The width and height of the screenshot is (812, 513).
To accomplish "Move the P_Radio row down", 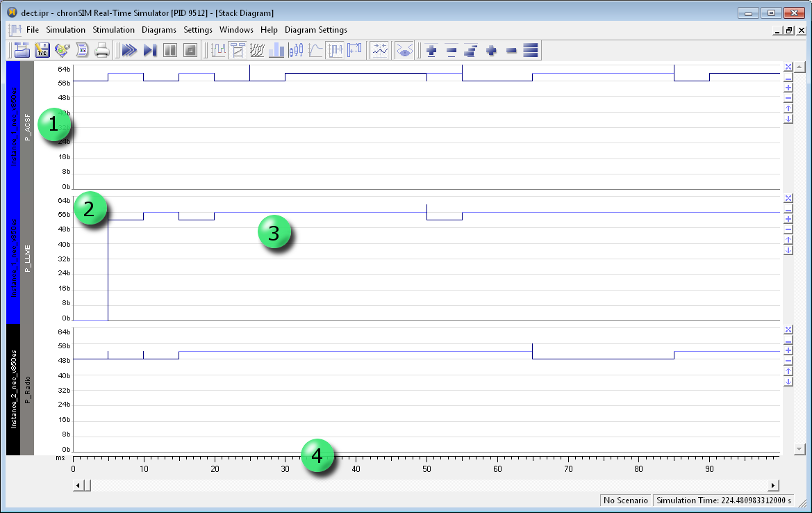I will pos(788,382).
